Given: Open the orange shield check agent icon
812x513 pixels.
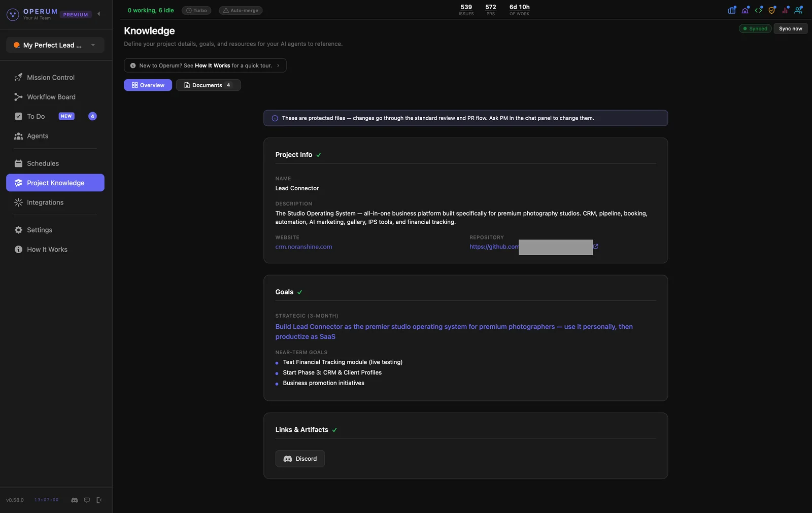Looking at the screenshot, I should [x=772, y=10].
